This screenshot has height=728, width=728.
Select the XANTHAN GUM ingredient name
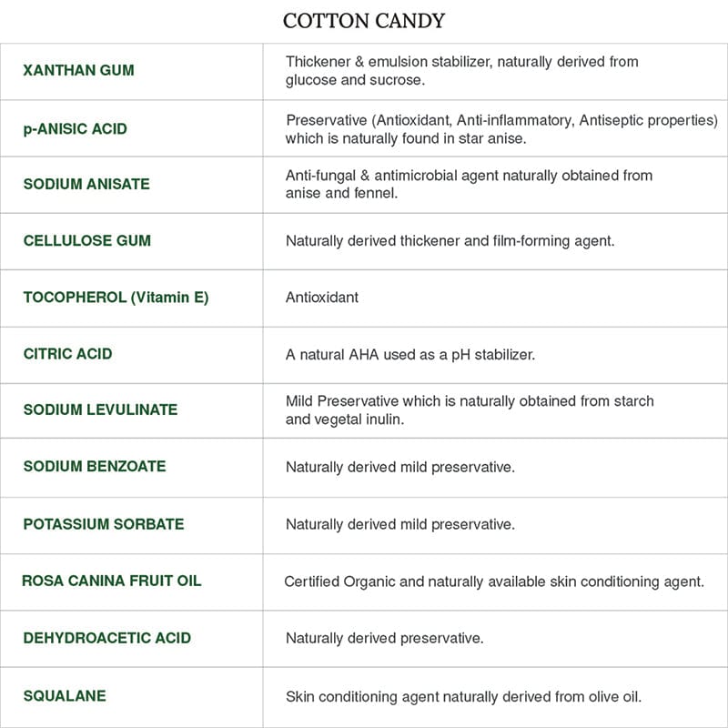coord(78,70)
